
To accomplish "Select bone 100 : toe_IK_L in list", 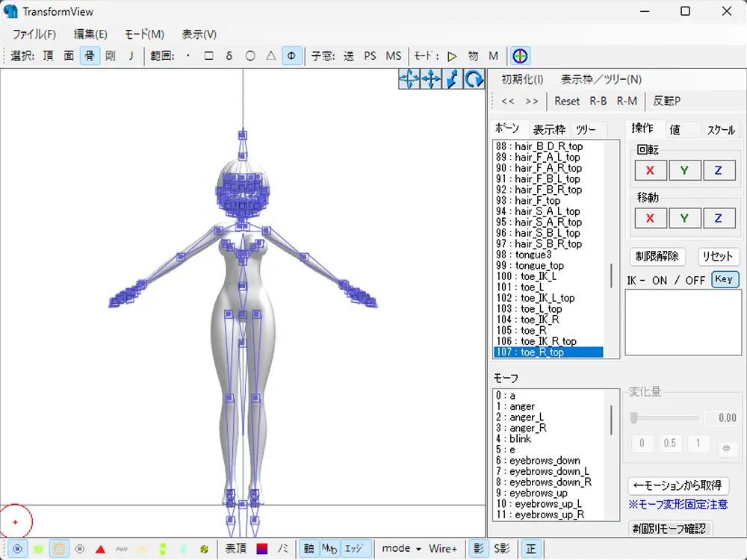I will click(526, 276).
